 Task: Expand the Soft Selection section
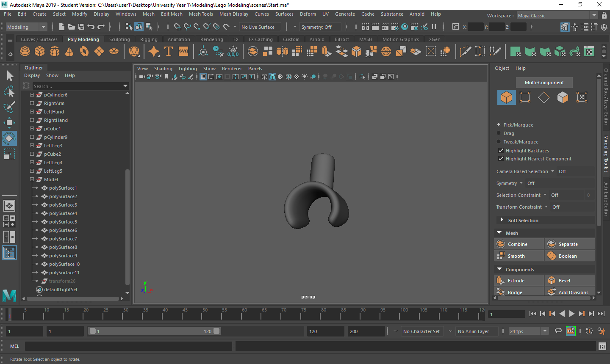point(502,220)
